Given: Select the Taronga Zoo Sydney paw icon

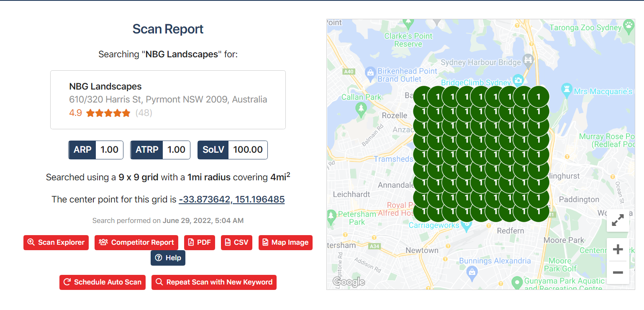Looking at the screenshot, I should pos(629,26).
